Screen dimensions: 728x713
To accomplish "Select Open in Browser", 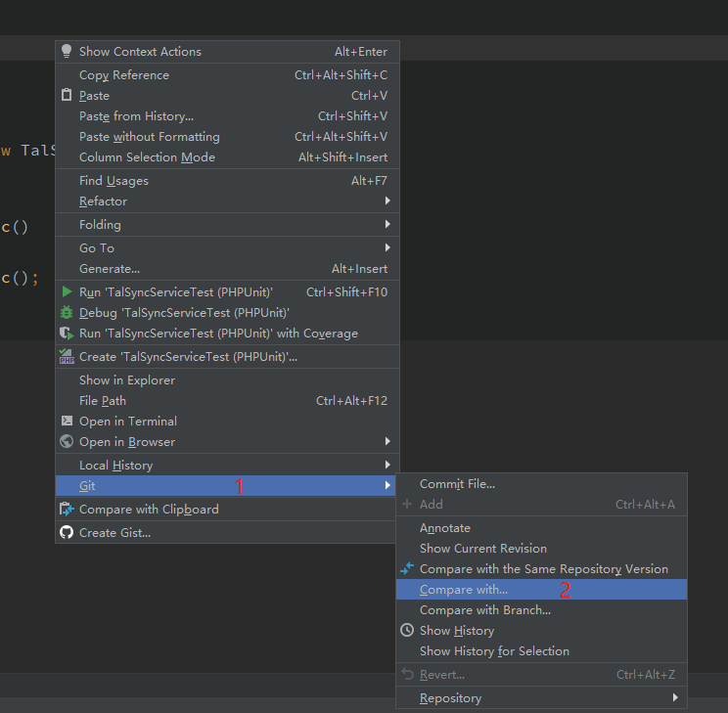I will pos(227,441).
